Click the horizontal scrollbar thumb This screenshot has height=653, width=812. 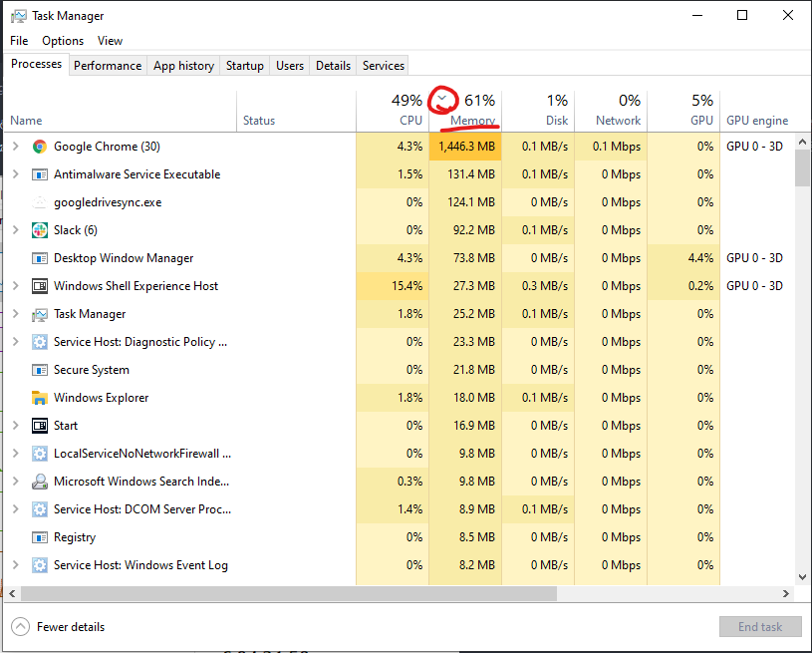point(289,594)
